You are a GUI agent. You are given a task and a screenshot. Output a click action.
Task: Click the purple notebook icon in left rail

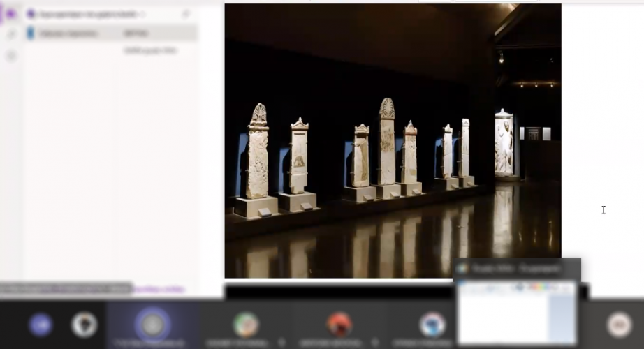(10, 14)
